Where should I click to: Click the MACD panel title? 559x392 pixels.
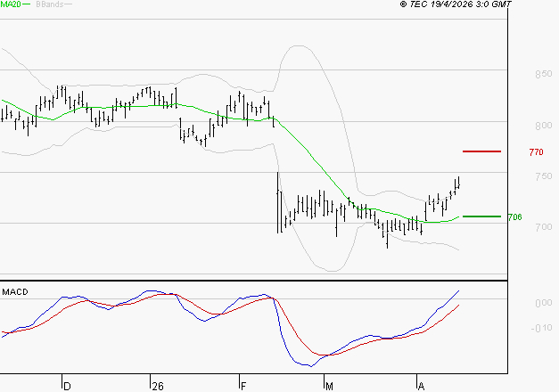[15, 292]
